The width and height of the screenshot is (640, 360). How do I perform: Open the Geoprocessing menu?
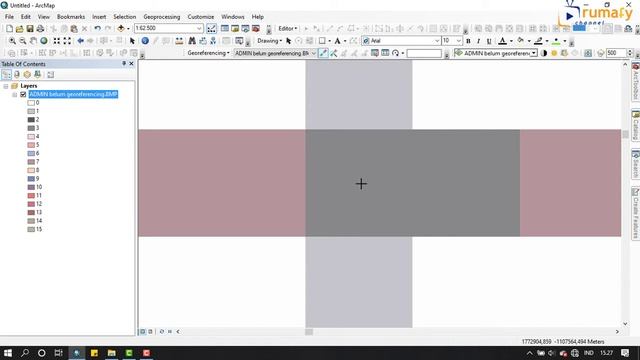click(162, 17)
